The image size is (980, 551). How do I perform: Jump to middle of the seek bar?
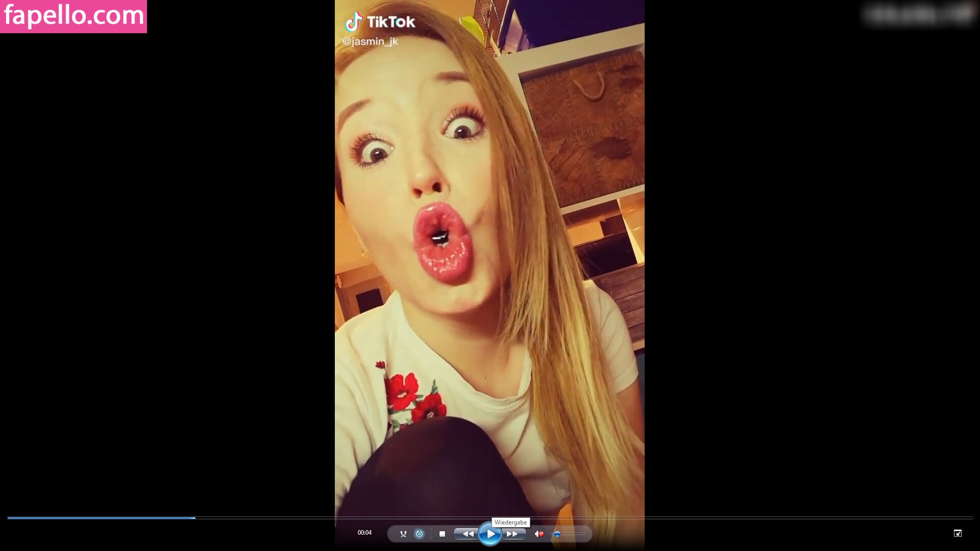coord(490,518)
